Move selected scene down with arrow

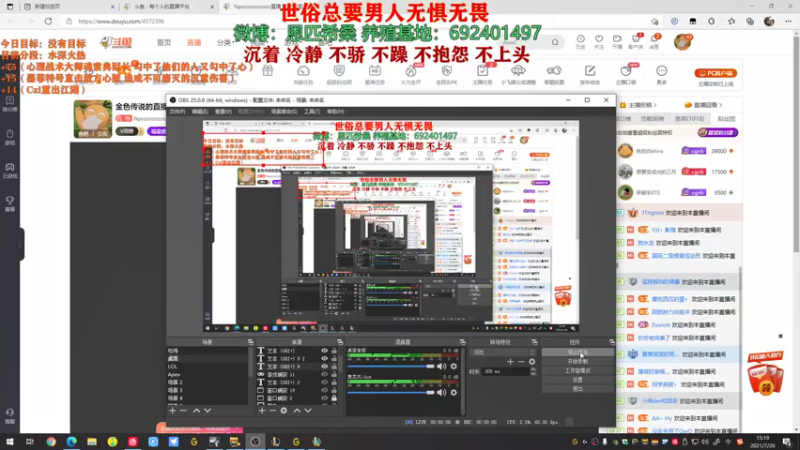coord(208,410)
